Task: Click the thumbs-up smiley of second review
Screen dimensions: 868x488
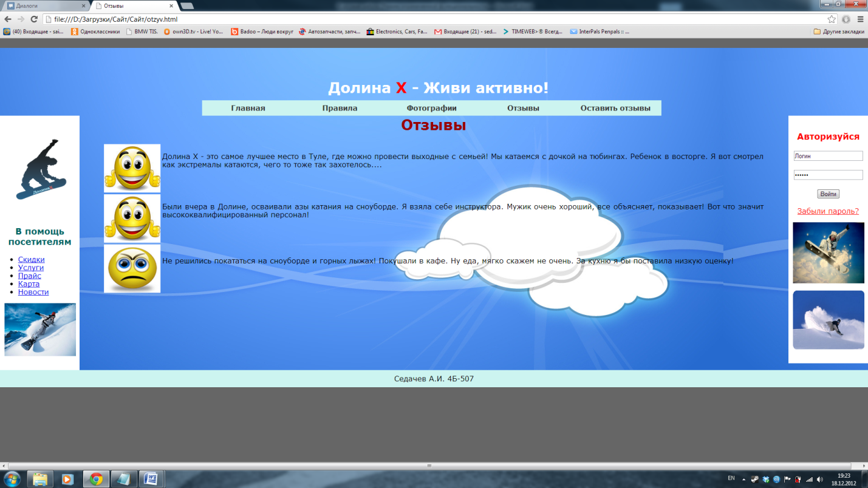Action: coord(132,219)
